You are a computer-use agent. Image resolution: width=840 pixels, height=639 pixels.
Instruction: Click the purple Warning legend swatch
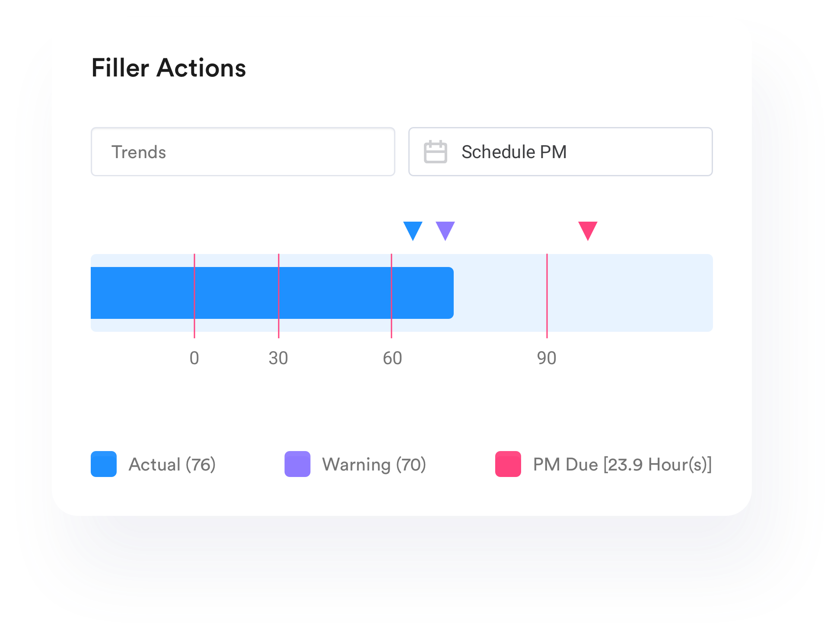pyautogui.click(x=297, y=464)
